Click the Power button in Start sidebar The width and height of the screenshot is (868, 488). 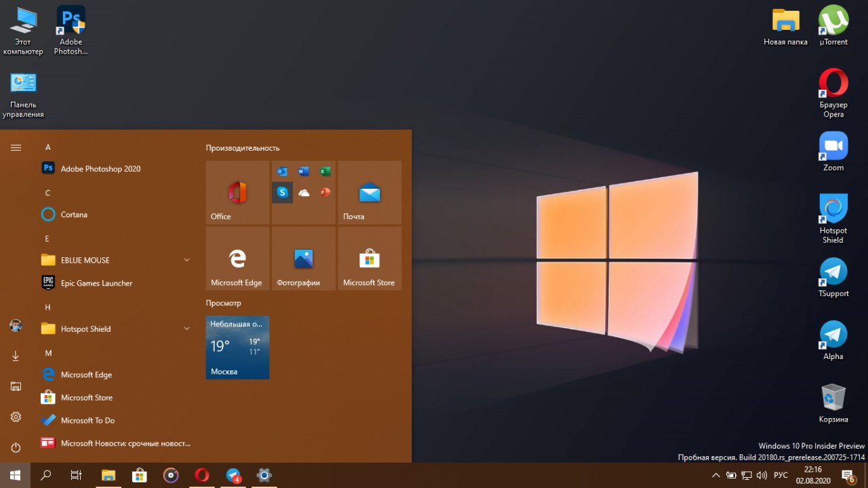tap(16, 447)
